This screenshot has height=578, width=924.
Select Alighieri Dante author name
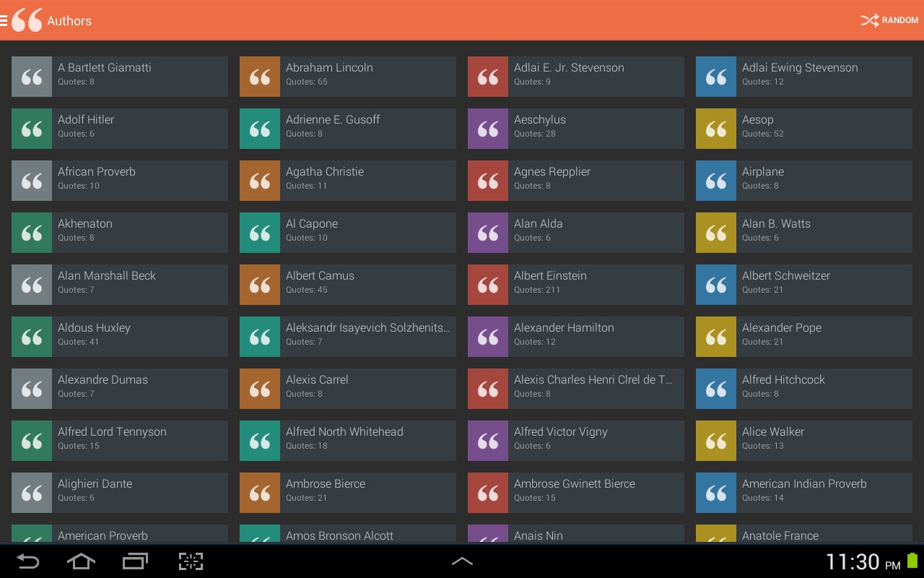point(95,483)
